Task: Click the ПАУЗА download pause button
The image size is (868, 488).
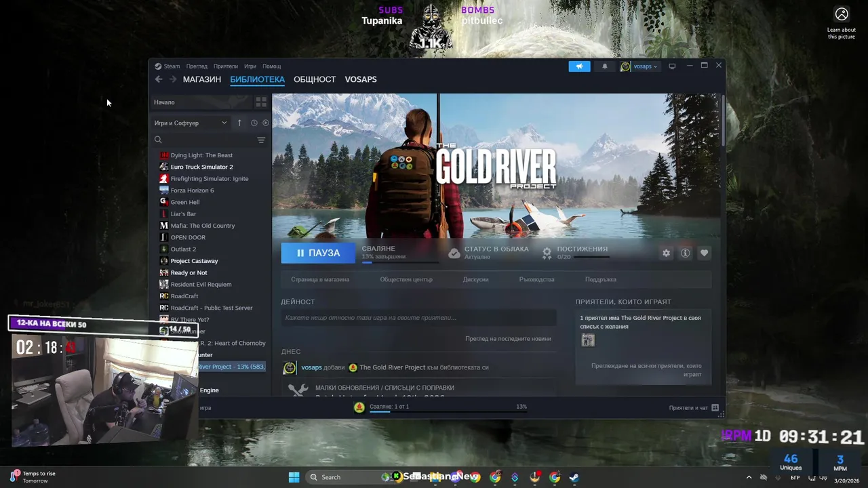Action: point(318,253)
